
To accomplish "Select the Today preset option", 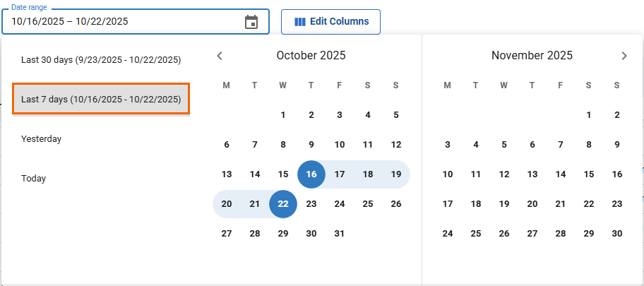I will [34, 179].
